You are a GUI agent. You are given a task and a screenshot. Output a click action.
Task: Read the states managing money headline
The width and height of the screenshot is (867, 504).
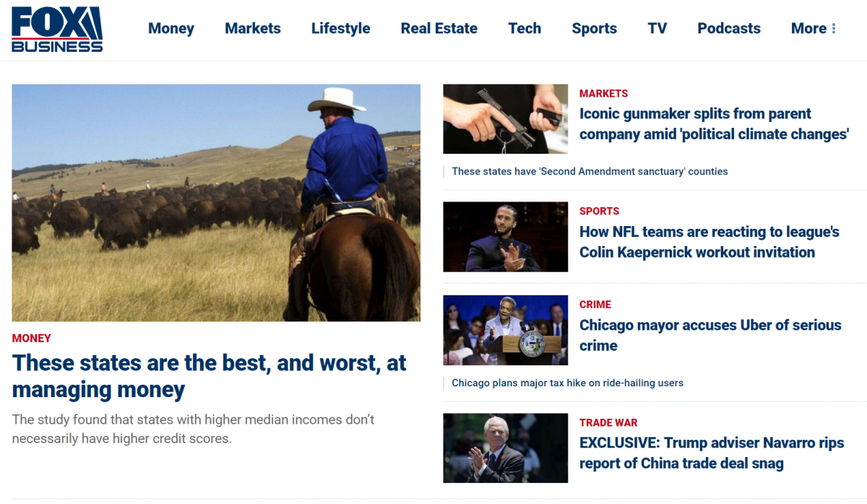tap(210, 376)
